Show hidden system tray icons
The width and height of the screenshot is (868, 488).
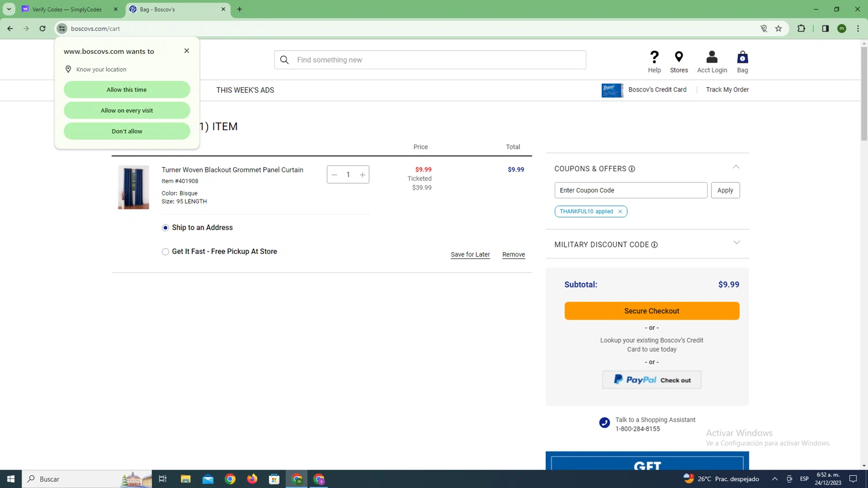pos(775,479)
